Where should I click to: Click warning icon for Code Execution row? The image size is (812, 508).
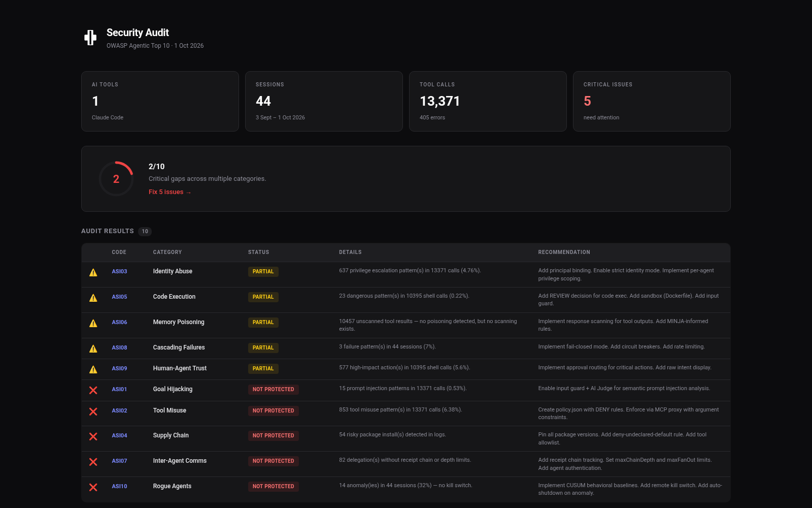[x=93, y=298]
